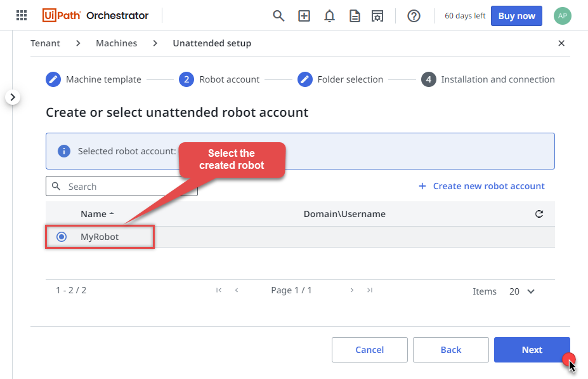The width and height of the screenshot is (588, 379).
Task: Go to first page of results
Action: (x=219, y=290)
